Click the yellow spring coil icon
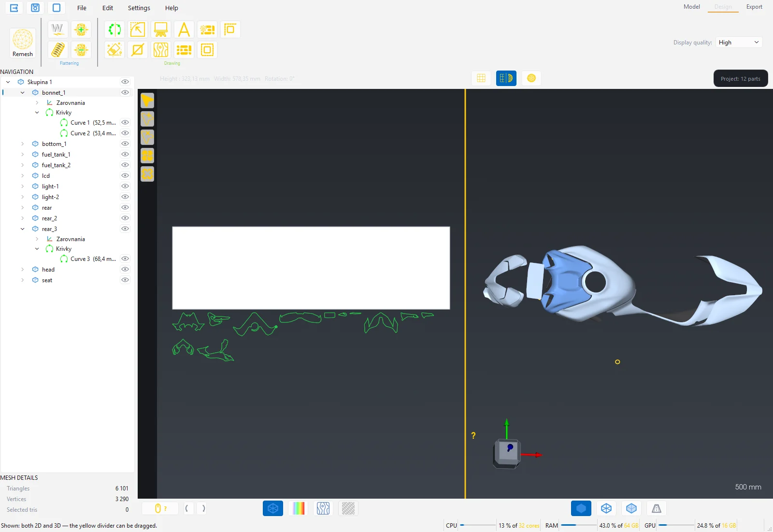 (57, 50)
